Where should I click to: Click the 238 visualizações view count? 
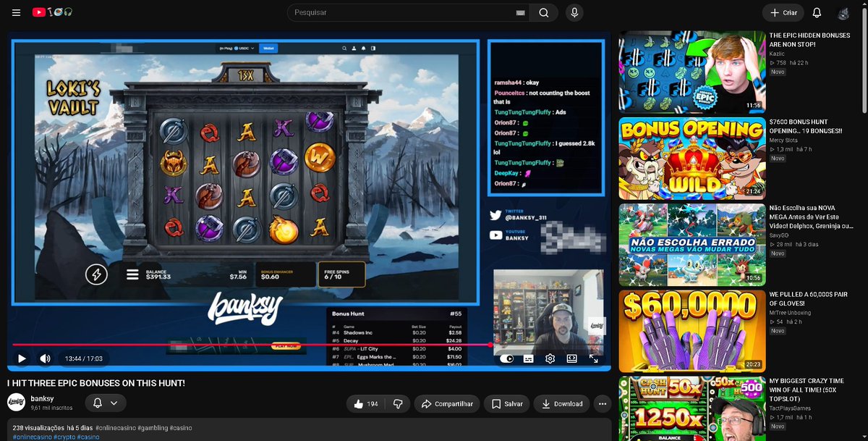click(x=37, y=428)
